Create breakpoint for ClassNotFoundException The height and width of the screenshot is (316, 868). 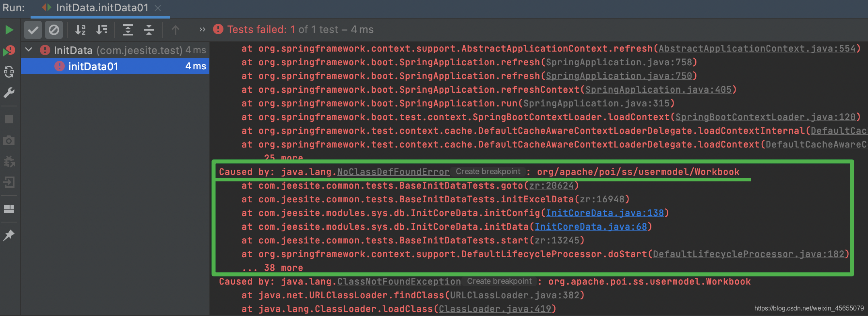[499, 281]
